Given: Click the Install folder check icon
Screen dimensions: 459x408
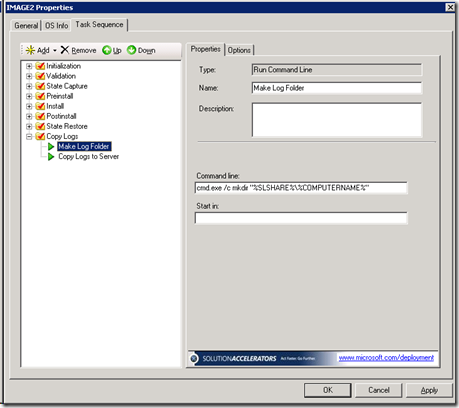Looking at the screenshot, I should pos(40,106).
